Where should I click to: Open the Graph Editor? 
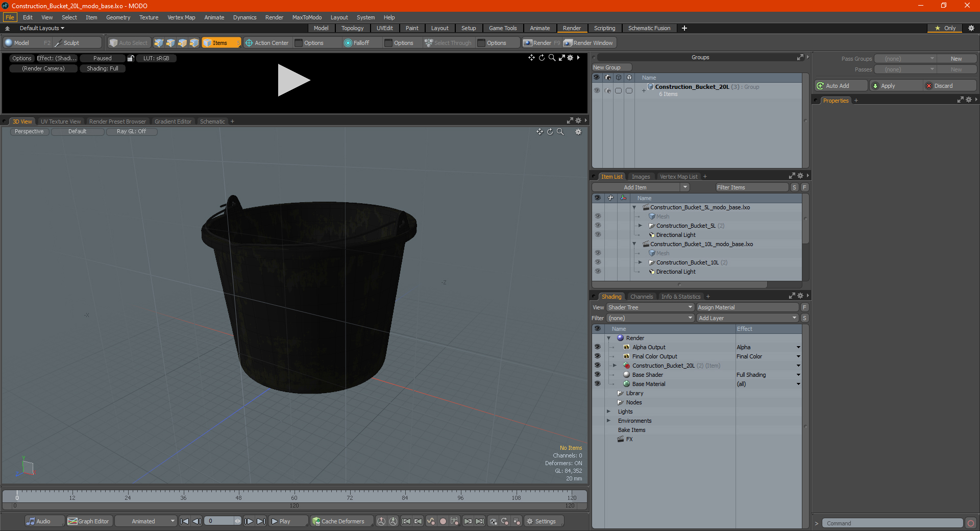tap(89, 521)
